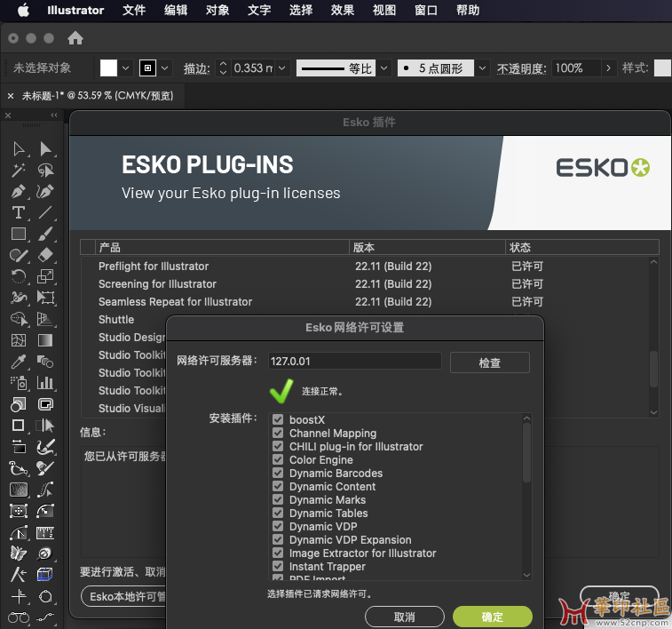Uncheck the Channel Mapping plug-in
This screenshot has height=629, width=672.
[278, 433]
